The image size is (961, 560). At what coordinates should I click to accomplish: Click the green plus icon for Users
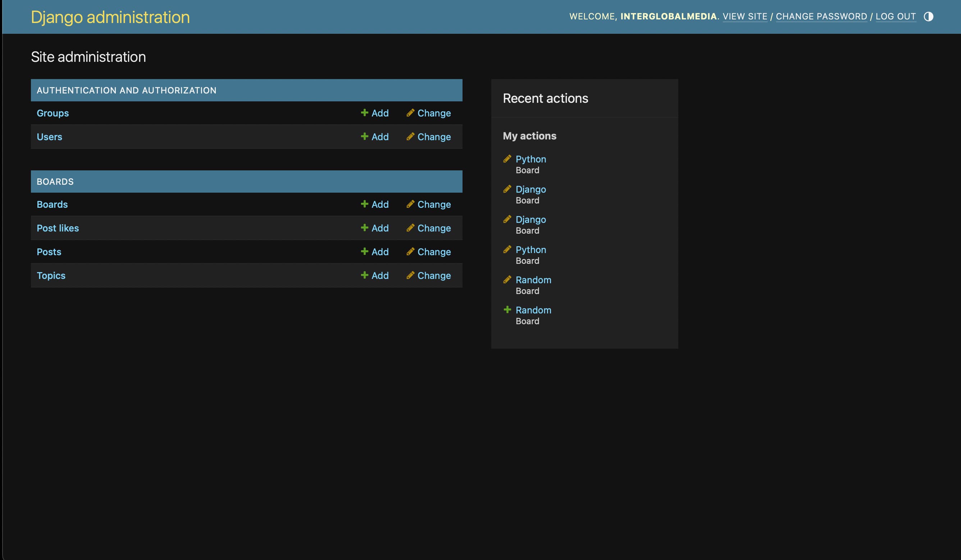pos(364,136)
